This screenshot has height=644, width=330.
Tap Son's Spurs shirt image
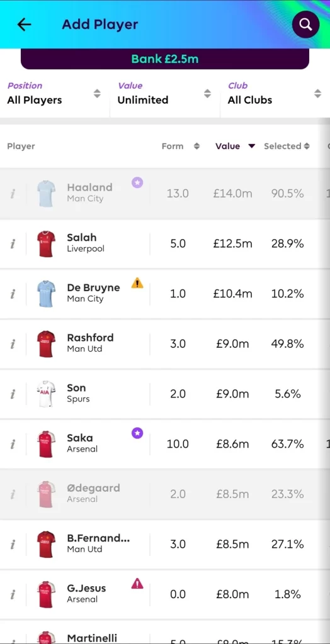pos(46,394)
